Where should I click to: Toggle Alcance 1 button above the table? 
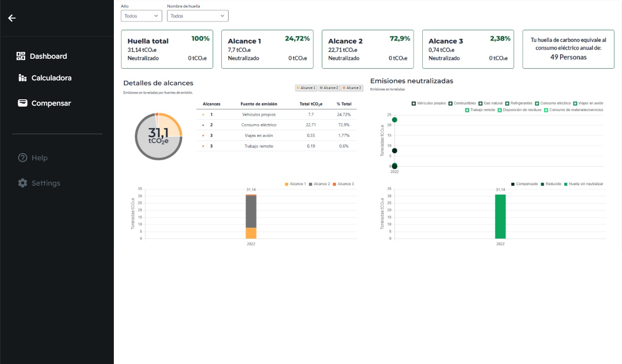[306, 88]
